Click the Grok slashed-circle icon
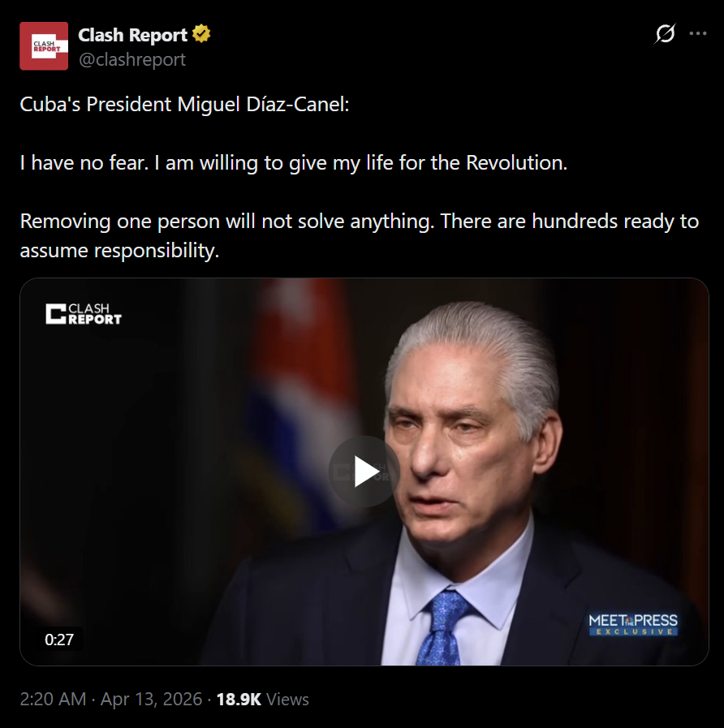724x728 pixels. [x=665, y=33]
